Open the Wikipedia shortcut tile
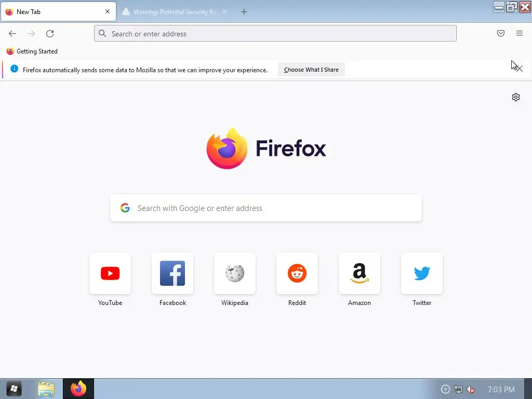532x399 pixels. [x=235, y=273]
